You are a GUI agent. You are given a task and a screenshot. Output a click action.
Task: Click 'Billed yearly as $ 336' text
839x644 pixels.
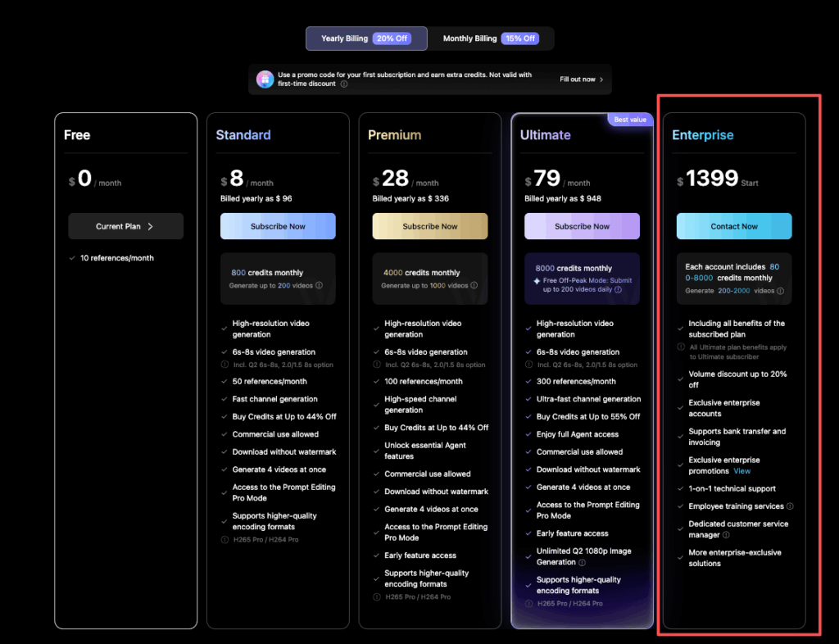point(410,198)
